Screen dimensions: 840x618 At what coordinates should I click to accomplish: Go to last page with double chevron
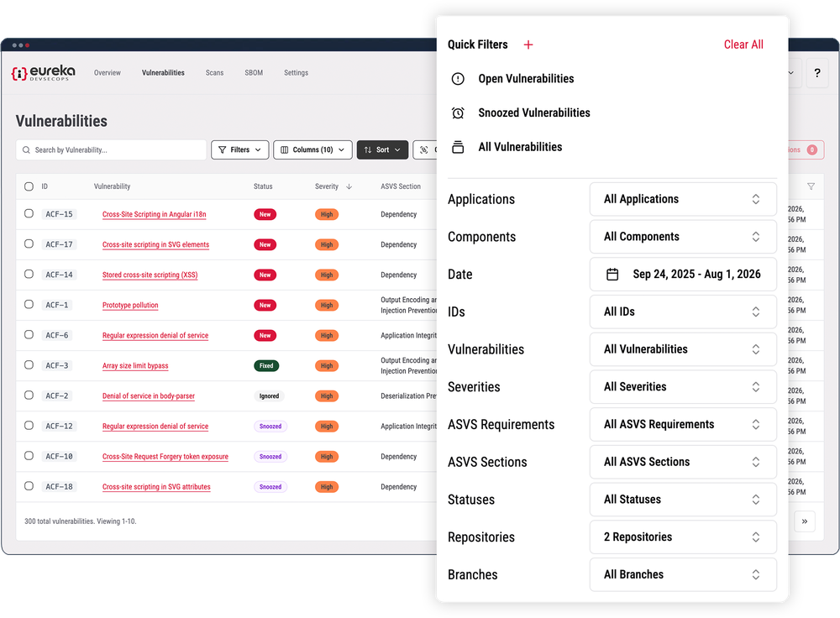click(805, 521)
